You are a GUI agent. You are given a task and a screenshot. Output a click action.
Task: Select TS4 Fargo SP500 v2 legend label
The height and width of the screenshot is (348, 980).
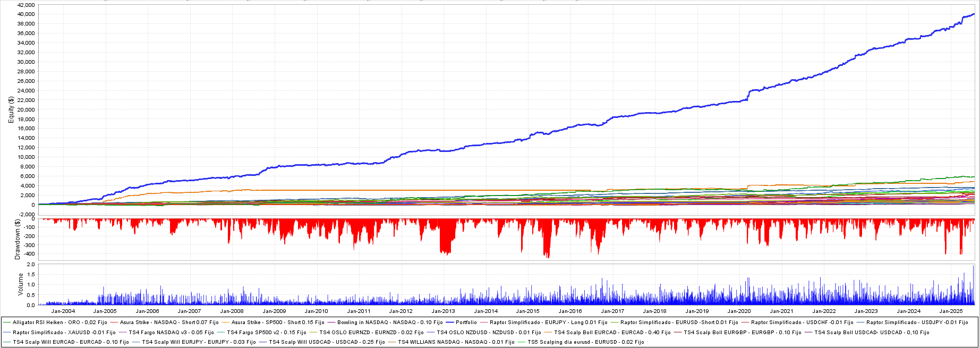[x=266, y=333]
